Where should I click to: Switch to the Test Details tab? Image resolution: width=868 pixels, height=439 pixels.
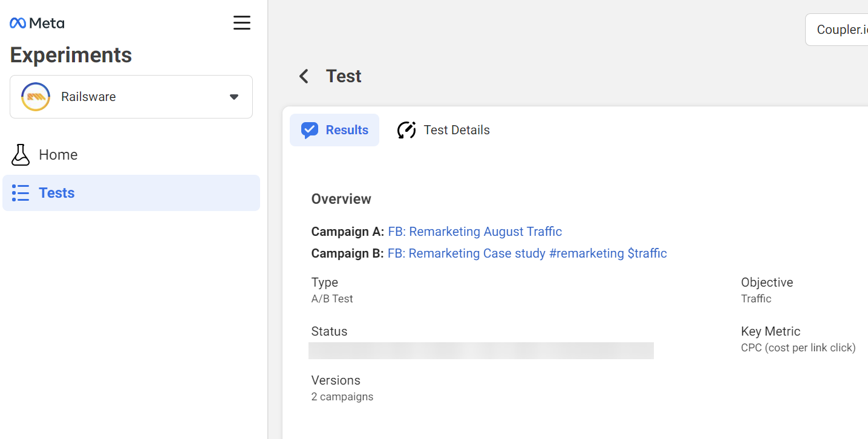pos(443,130)
